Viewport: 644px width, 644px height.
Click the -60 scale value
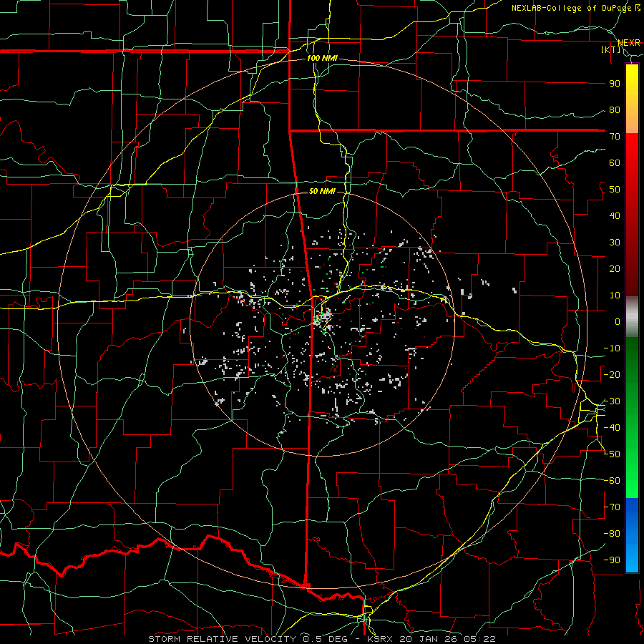(x=612, y=481)
